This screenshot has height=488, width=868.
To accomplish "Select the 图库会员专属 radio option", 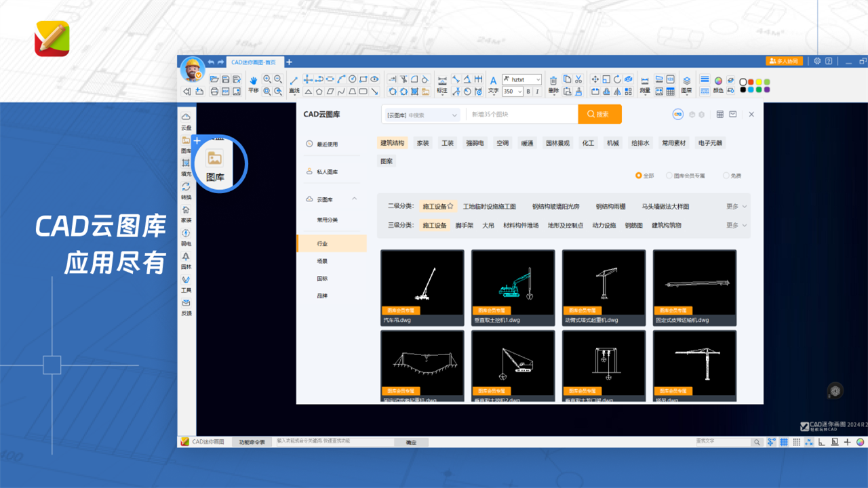I will [669, 176].
